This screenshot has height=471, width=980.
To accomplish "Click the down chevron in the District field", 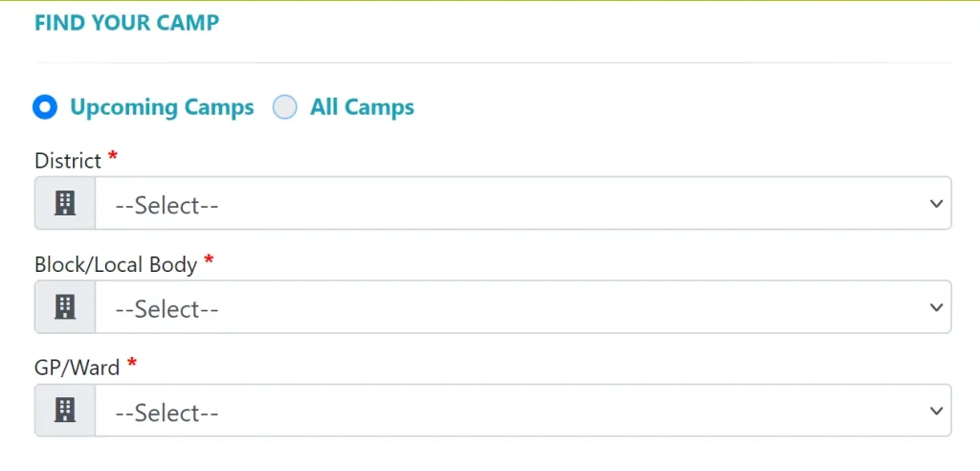I will tap(936, 203).
